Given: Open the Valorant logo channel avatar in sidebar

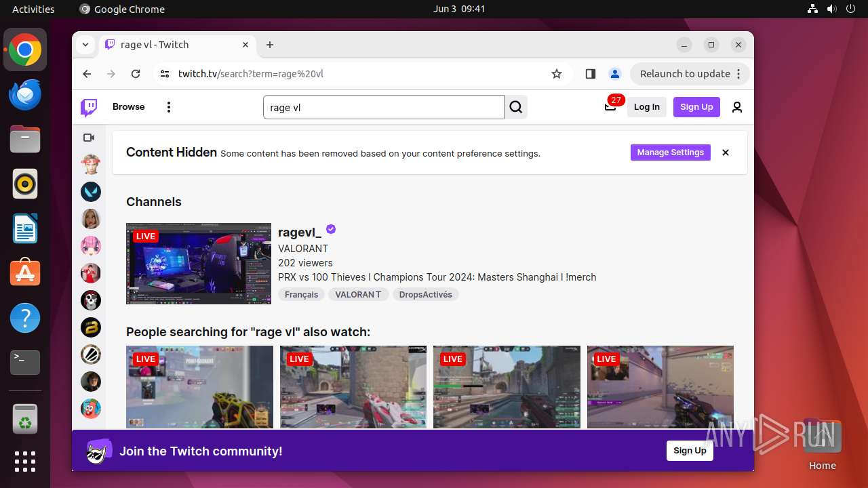Looking at the screenshot, I should click(91, 192).
